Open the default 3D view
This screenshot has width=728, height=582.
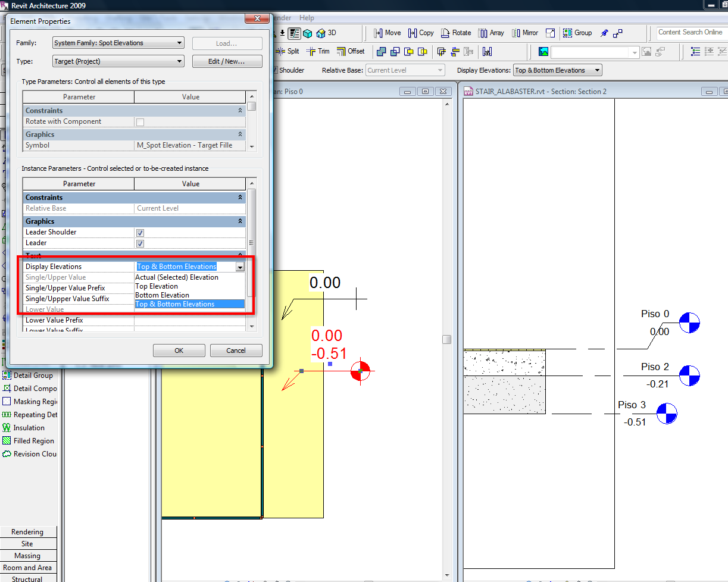(x=326, y=33)
